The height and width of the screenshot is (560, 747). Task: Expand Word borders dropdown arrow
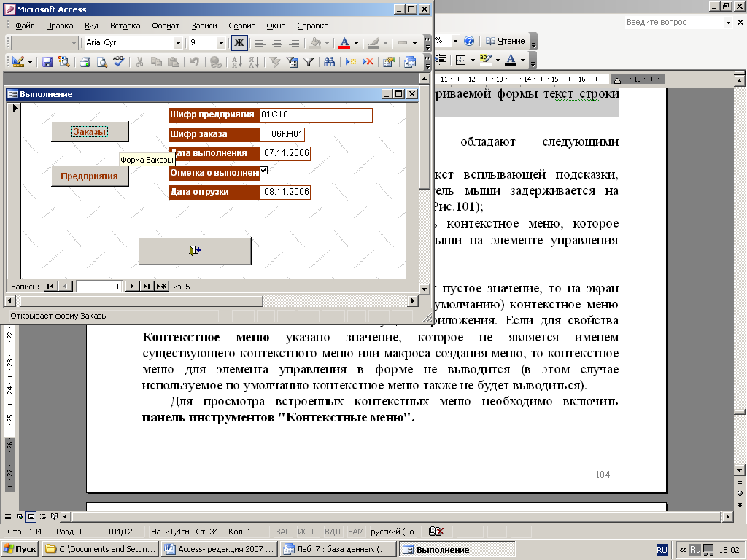473,60
